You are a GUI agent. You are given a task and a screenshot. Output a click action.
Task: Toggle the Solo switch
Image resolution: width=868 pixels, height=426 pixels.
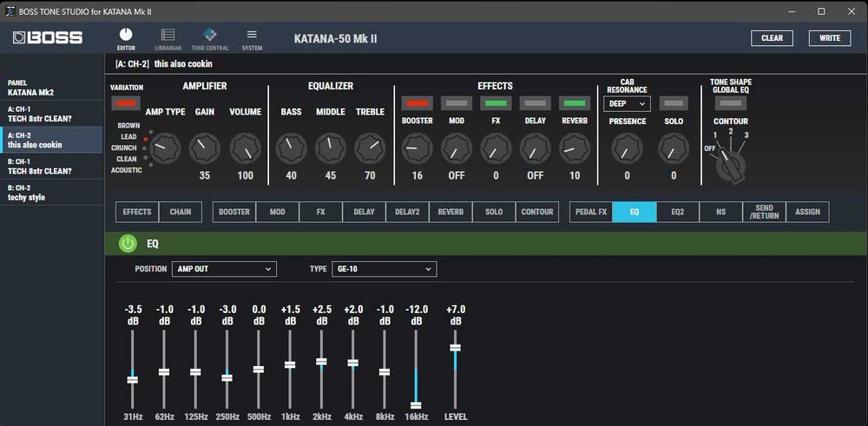click(674, 103)
